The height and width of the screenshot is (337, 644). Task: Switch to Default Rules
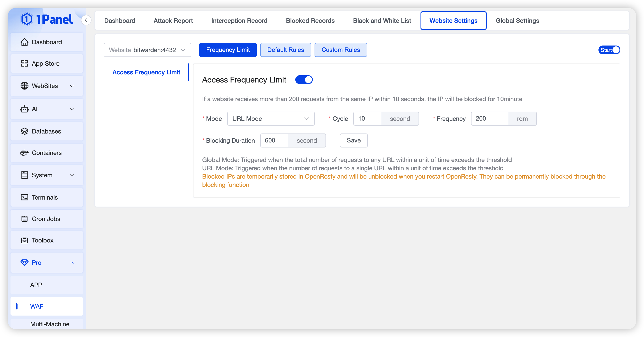[285, 50]
